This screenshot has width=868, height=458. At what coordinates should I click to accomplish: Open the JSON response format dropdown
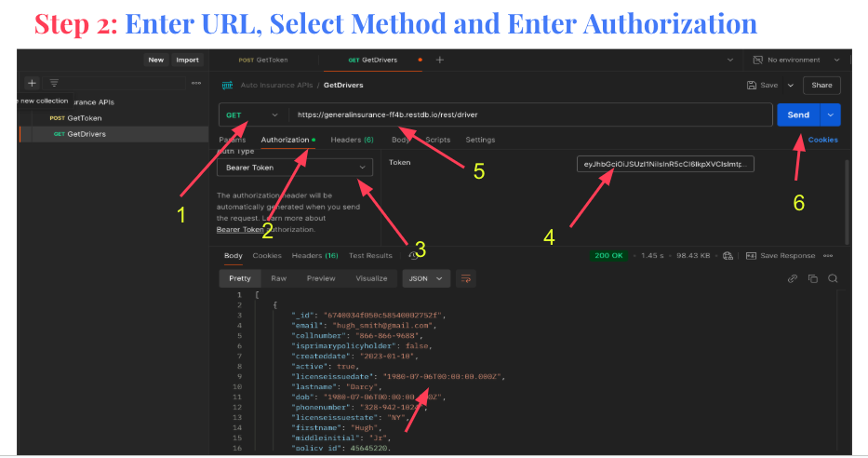tap(426, 278)
